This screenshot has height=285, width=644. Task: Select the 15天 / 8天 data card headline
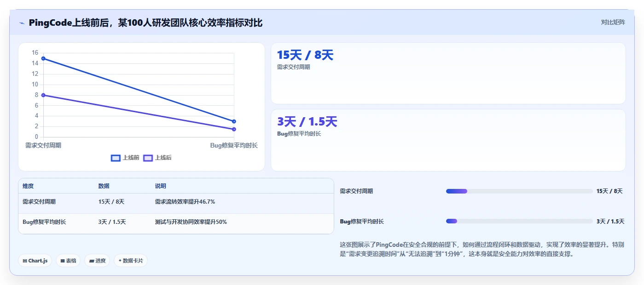[305, 55]
